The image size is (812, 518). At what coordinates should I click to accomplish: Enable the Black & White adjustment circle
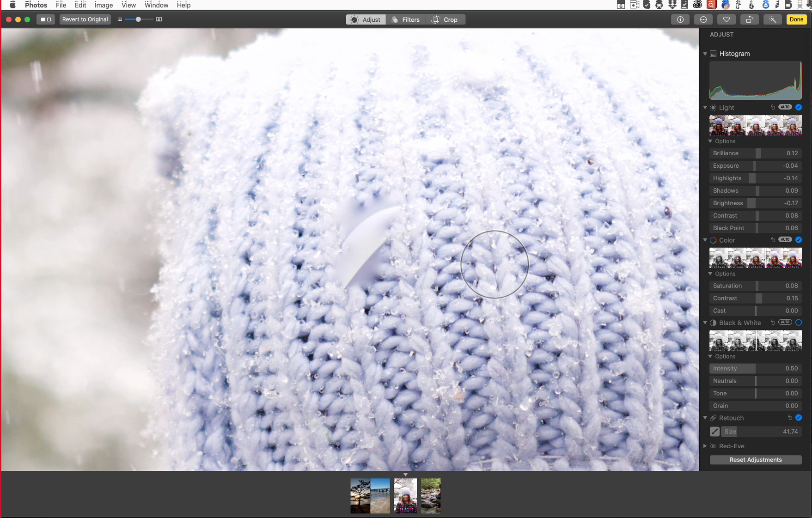[799, 323]
